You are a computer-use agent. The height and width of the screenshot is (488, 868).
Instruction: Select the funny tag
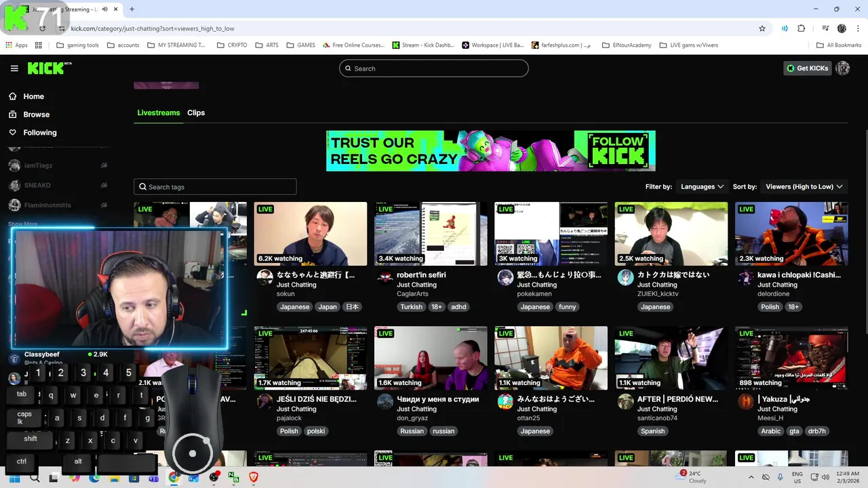tap(567, 307)
